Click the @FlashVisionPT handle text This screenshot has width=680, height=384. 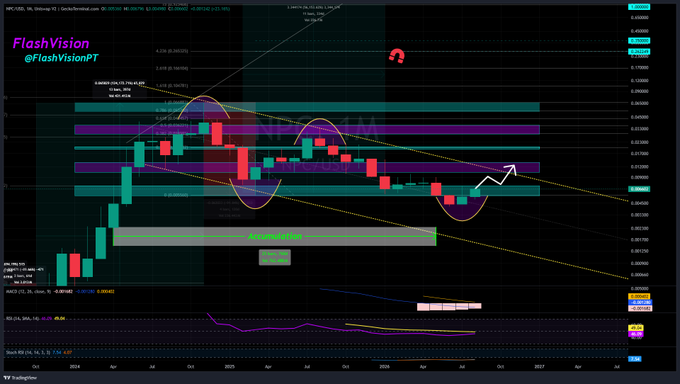[62, 58]
